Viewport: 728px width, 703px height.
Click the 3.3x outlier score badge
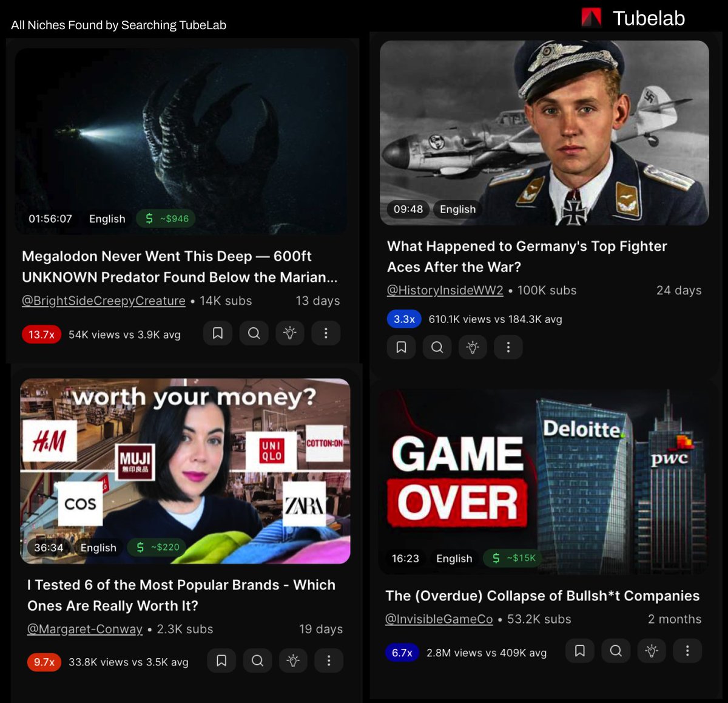pyautogui.click(x=404, y=319)
